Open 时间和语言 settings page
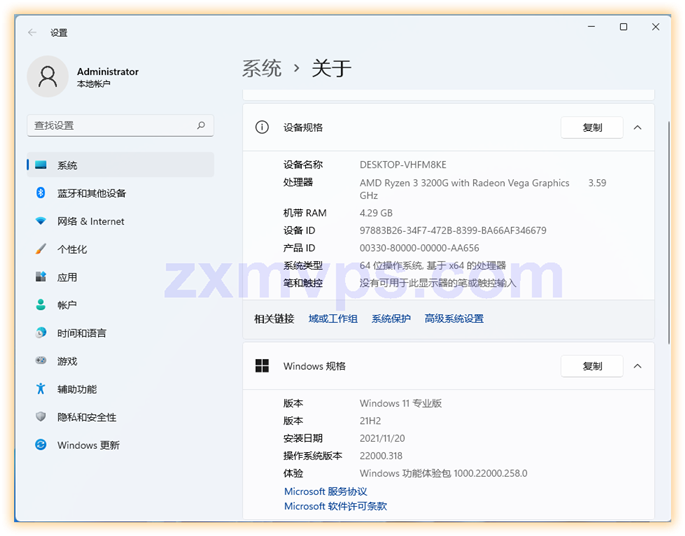Screen dimensions: 685x536 coord(121,333)
